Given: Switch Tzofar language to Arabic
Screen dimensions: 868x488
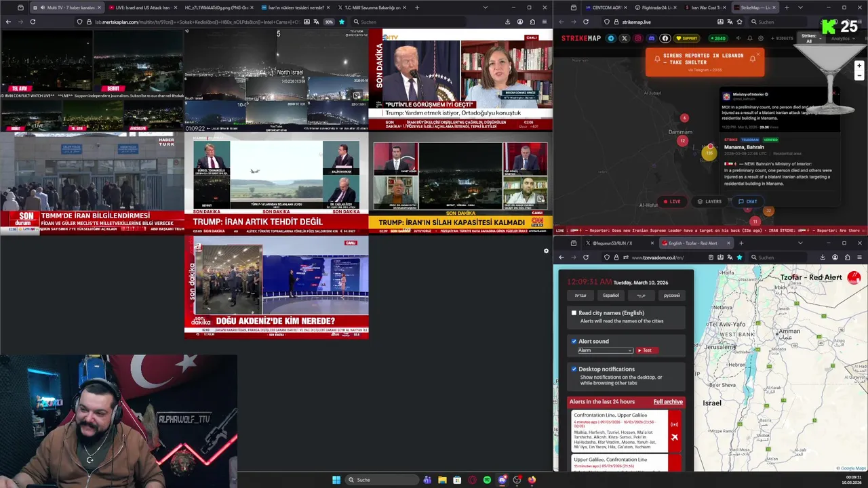Looking at the screenshot, I should coord(641,296).
